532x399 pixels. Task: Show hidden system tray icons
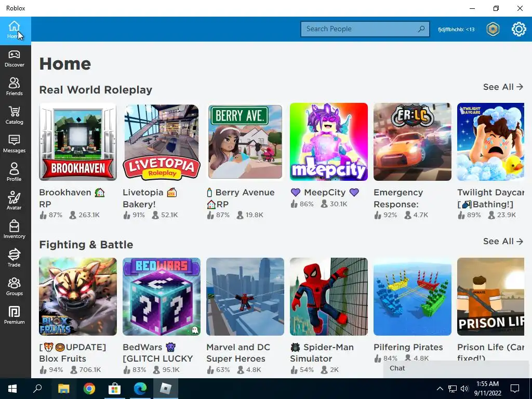(440, 389)
